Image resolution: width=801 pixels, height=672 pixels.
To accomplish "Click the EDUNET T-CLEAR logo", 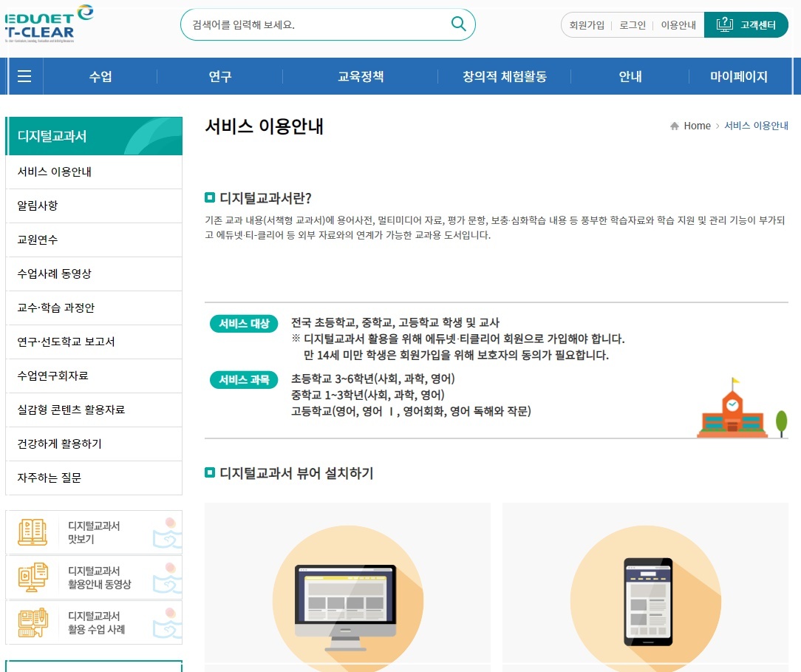I will (x=49, y=24).
